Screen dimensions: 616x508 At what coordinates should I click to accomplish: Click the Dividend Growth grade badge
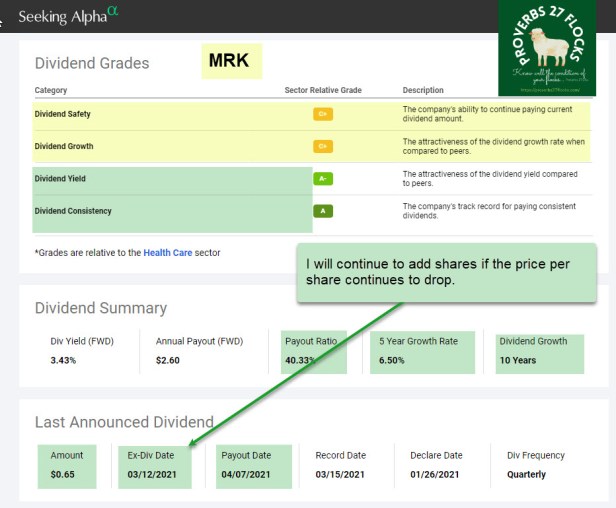323,146
